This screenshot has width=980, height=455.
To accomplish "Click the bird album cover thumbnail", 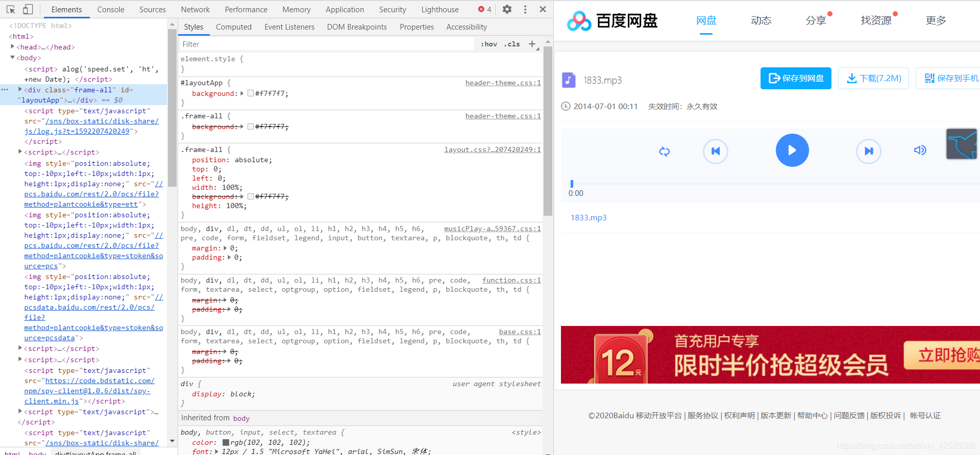I will pos(962,144).
